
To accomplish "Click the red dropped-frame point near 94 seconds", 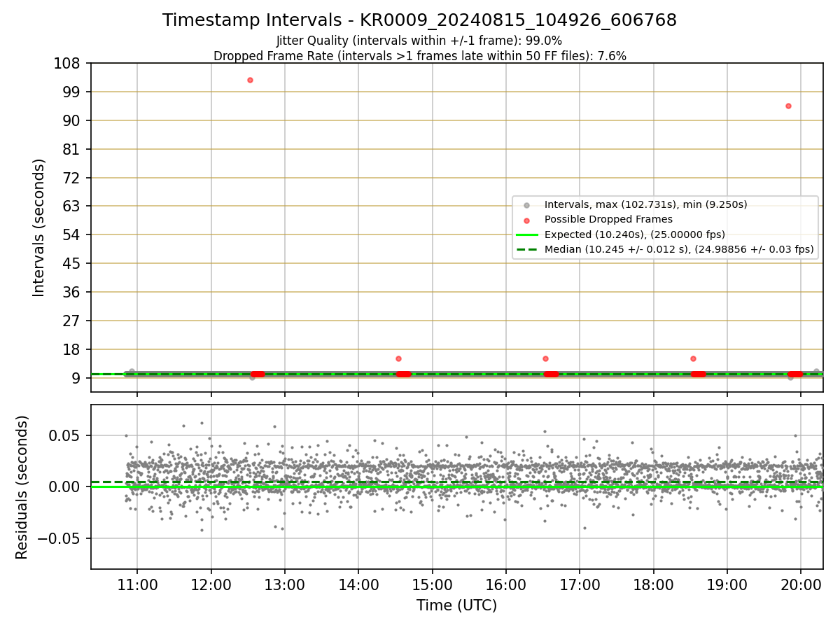I will (788, 106).
